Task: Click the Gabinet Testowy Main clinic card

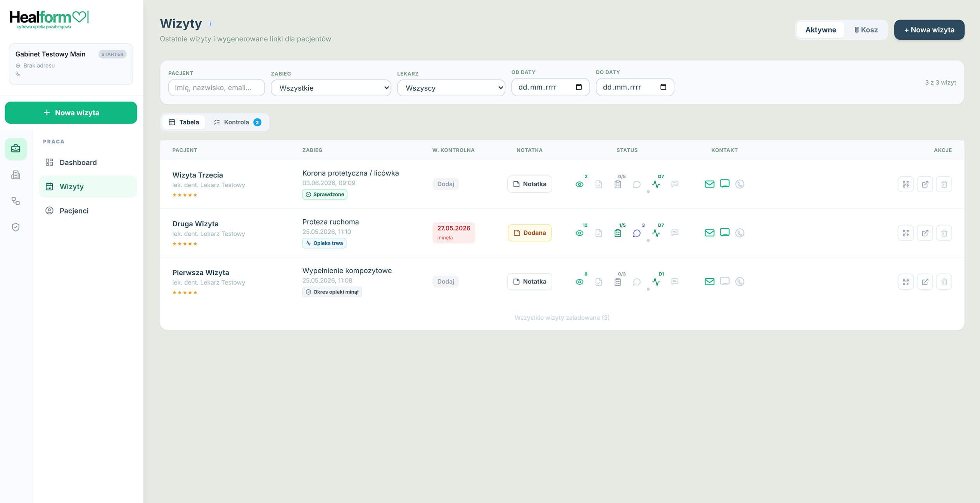Action: (x=71, y=64)
